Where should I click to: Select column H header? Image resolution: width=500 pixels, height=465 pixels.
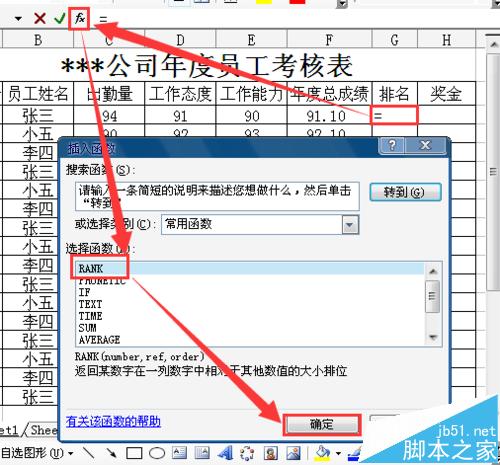click(446, 40)
